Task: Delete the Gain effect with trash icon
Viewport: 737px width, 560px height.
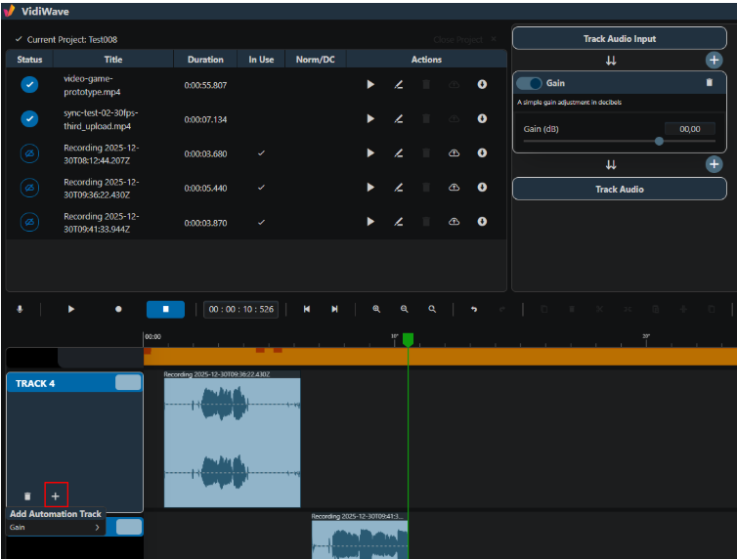Action: (710, 83)
